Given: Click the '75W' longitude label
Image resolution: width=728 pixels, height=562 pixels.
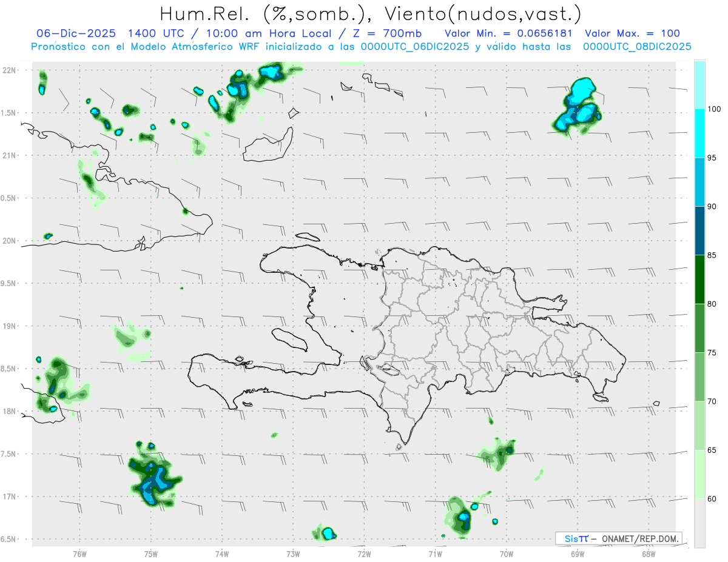Looking at the screenshot, I should 151,554.
